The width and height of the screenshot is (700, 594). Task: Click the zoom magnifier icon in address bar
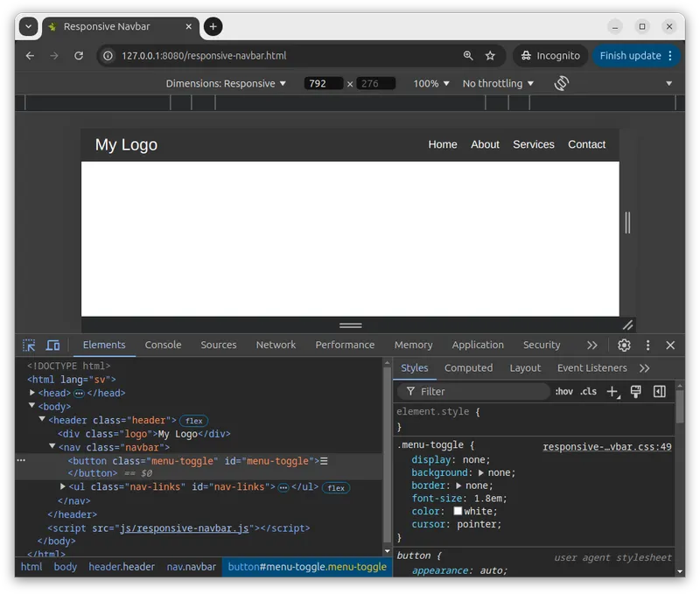[x=468, y=55]
